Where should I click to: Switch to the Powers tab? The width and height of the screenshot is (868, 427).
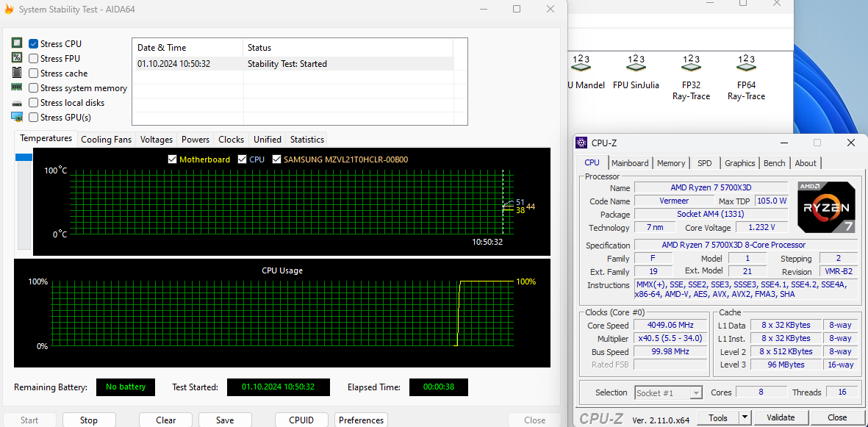[x=196, y=140]
